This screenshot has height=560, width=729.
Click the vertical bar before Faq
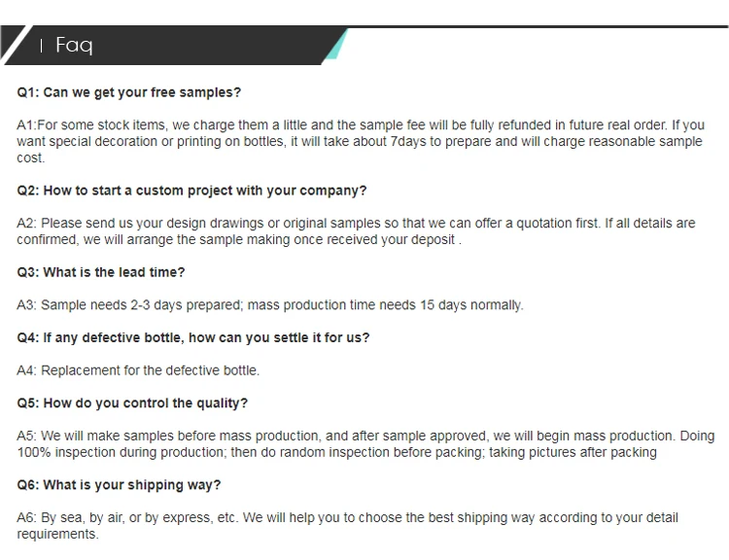(41, 47)
